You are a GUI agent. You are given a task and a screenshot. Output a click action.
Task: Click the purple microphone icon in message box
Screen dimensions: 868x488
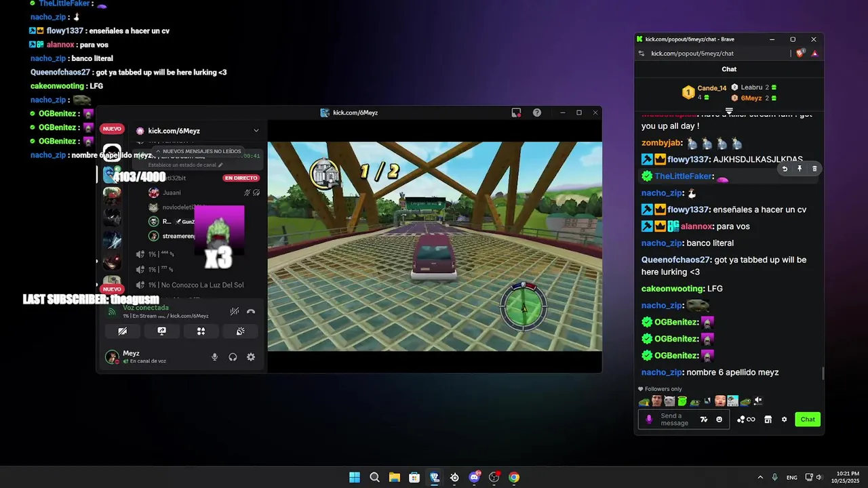[x=649, y=420]
